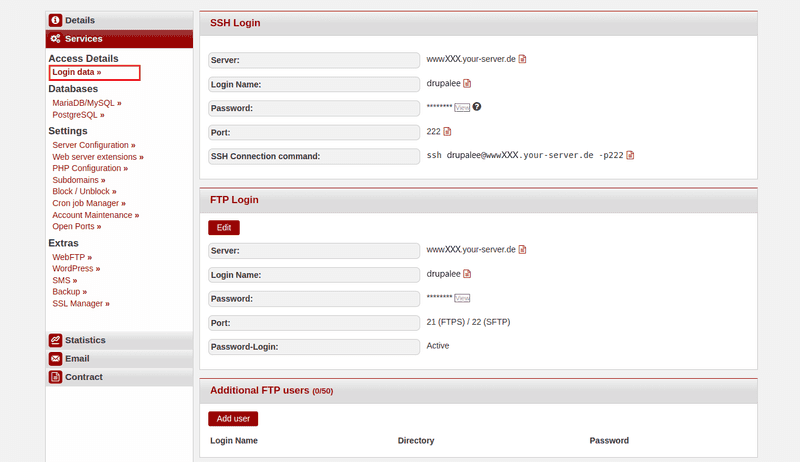
Task: Open the Cron job Manager
Action: [89, 203]
